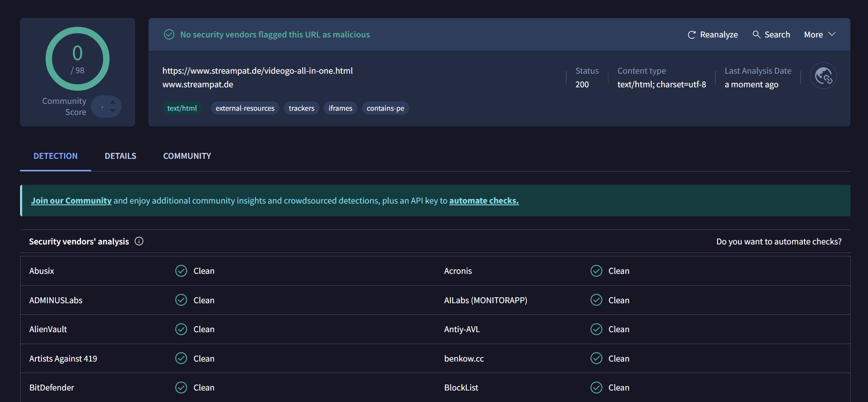The width and height of the screenshot is (868, 402).
Task: Click the info icon next to Security vendors' analysis
Action: (x=139, y=241)
